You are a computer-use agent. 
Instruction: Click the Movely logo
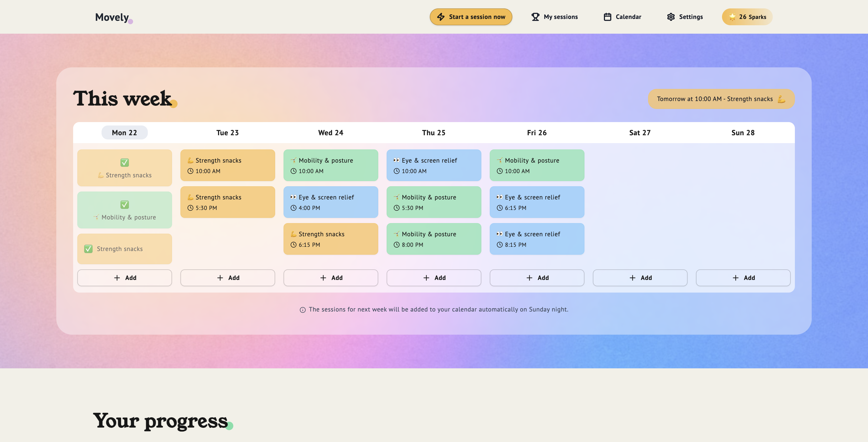(x=112, y=17)
